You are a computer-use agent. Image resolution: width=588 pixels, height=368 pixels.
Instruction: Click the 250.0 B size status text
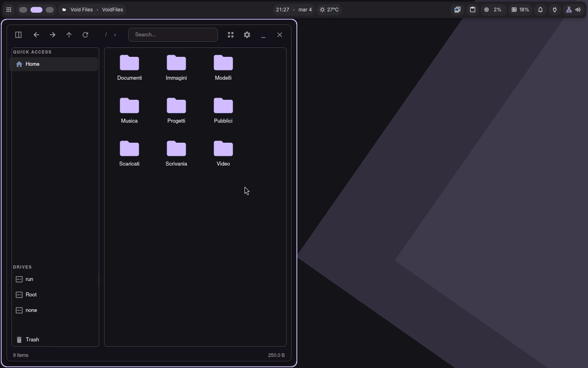[x=276, y=356]
